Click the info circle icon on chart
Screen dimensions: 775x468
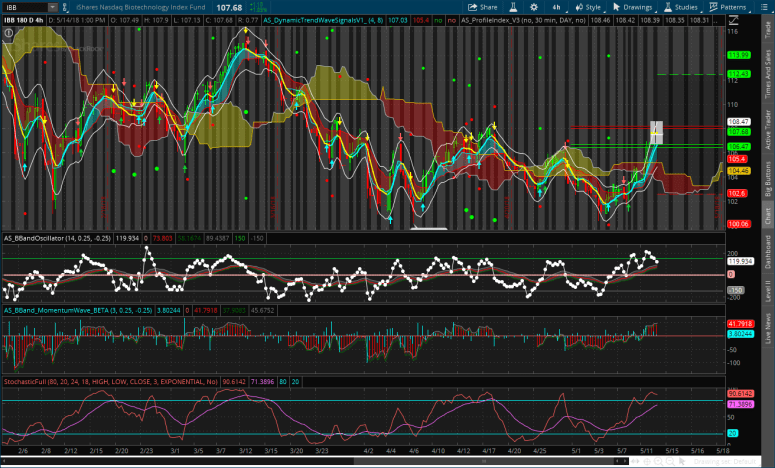pos(8,33)
